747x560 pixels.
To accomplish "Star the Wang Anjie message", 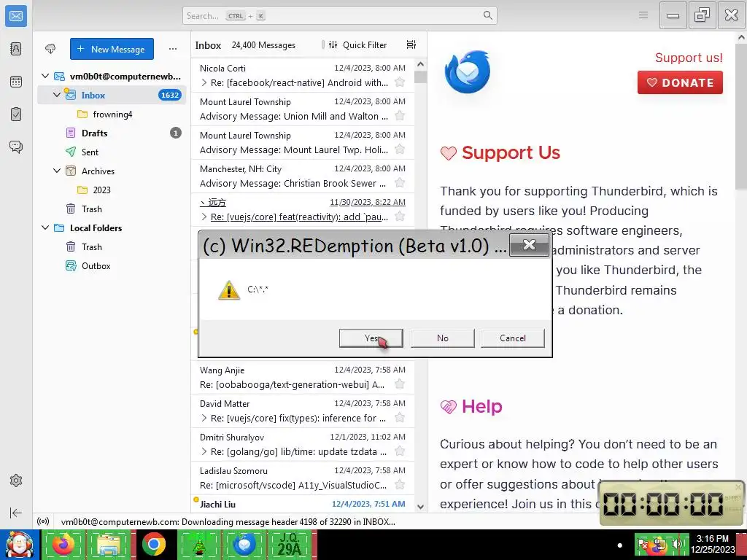I will (400, 384).
